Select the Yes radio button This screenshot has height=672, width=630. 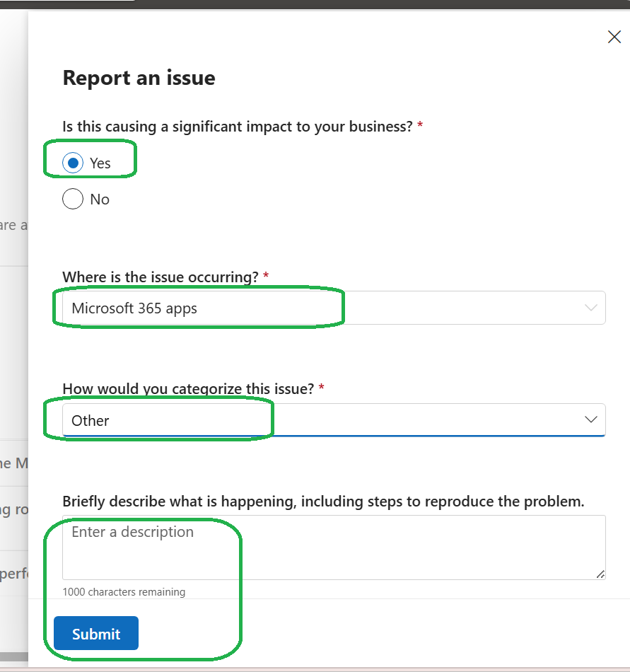tap(73, 163)
